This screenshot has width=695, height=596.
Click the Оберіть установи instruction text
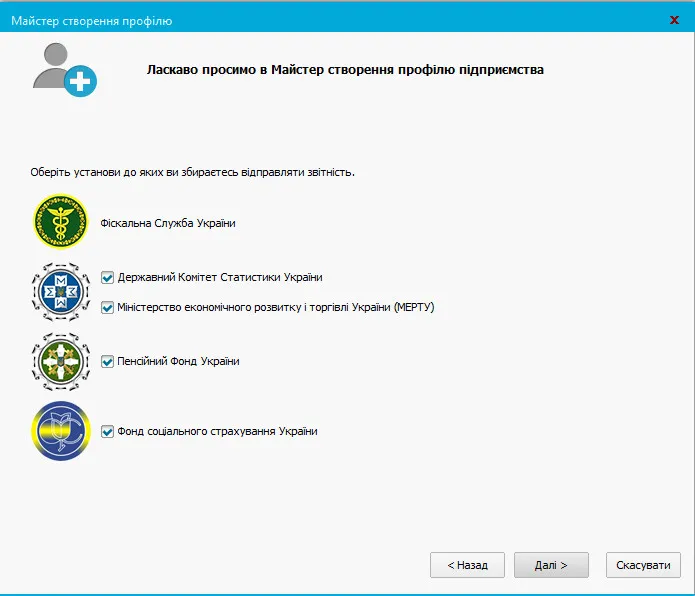tap(192, 172)
